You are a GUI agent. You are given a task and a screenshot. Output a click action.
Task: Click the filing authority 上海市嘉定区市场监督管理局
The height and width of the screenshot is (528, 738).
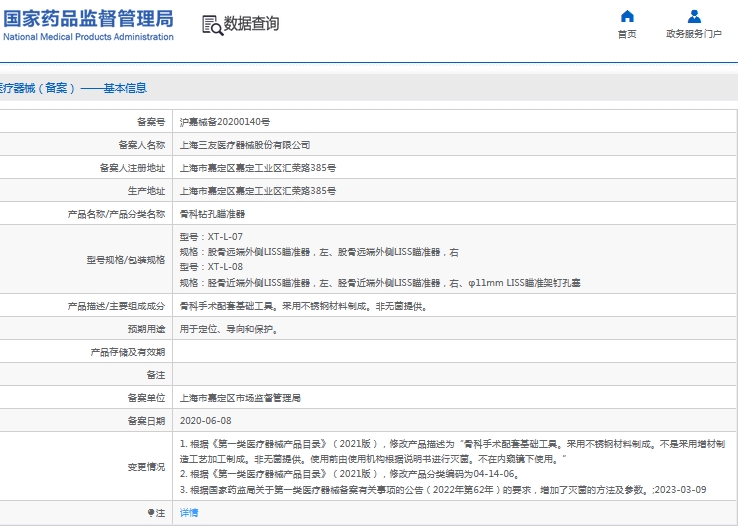pyautogui.click(x=240, y=398)
